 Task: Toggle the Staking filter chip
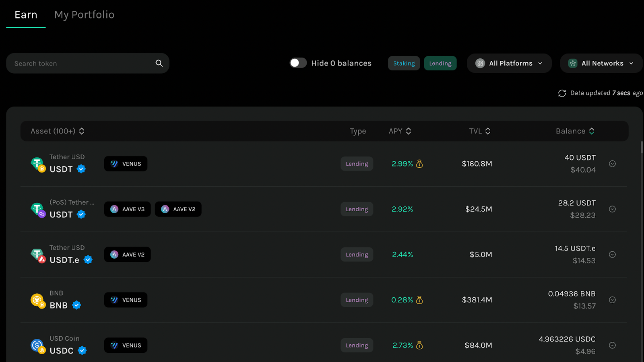[404, 63]
